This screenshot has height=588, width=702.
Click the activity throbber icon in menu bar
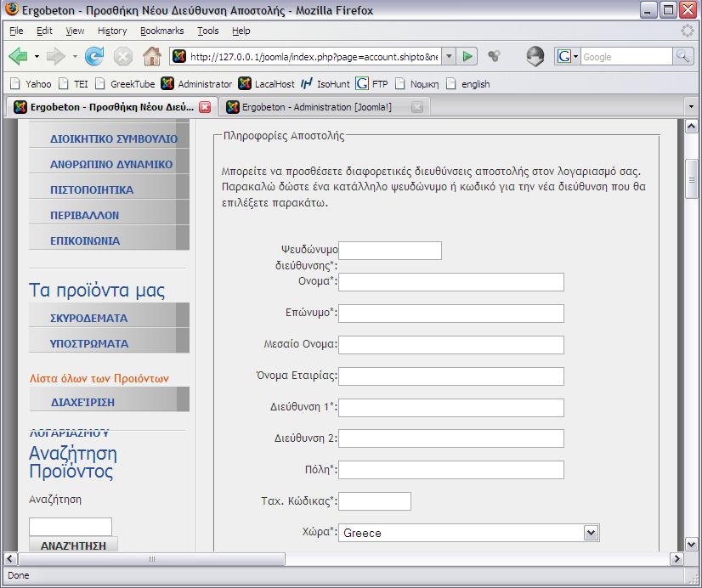[688, 31]
